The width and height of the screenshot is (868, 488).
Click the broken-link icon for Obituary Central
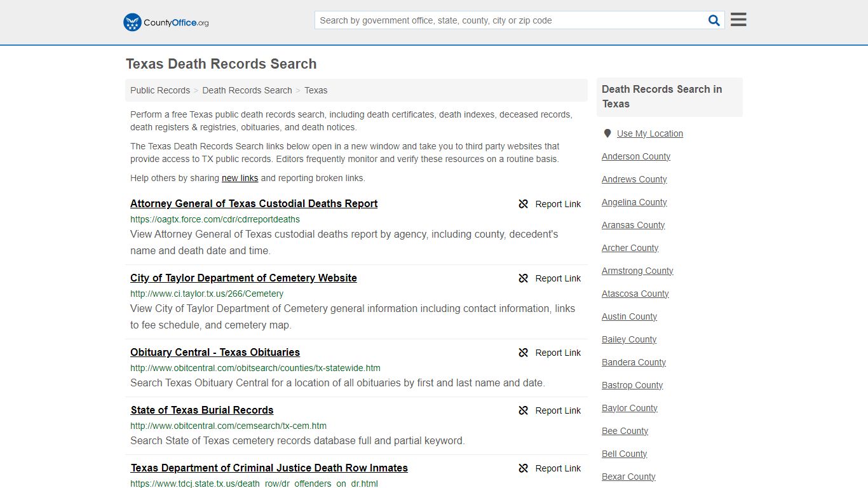point(523,353)
